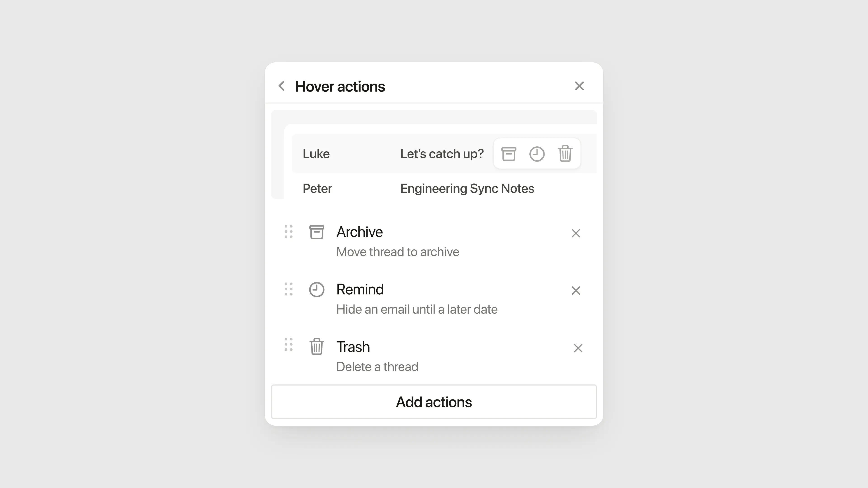This screenshot has height=488, width=868.
Task: Remove the Archive hover action
Action: coord(576,233)
